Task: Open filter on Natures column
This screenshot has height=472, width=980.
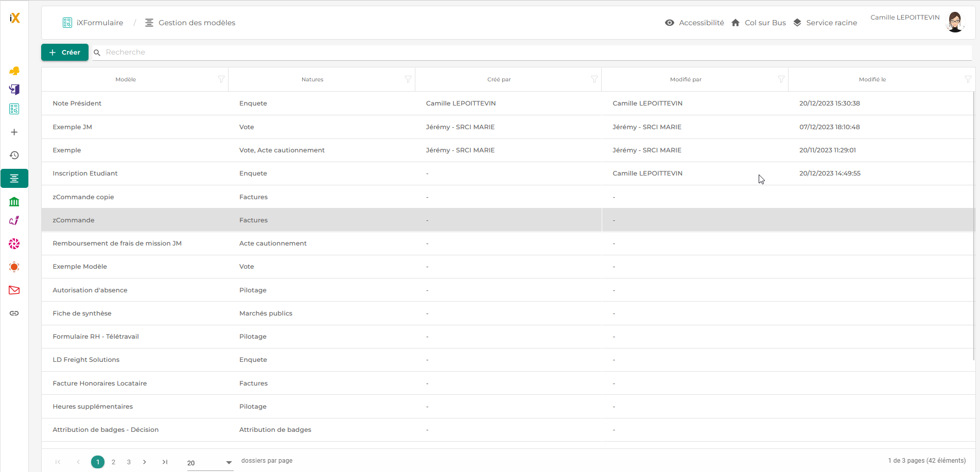Action: click(x=408, y=79)
